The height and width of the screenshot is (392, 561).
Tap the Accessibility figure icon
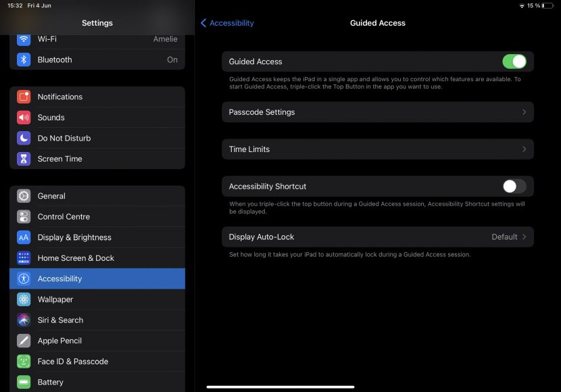pos(24,278)
